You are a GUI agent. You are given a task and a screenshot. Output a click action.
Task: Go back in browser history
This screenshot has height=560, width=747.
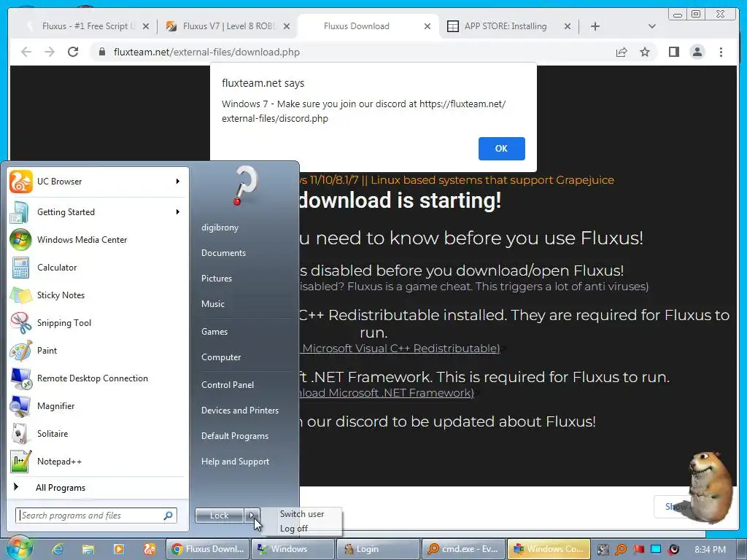click(x=26, y=52)
